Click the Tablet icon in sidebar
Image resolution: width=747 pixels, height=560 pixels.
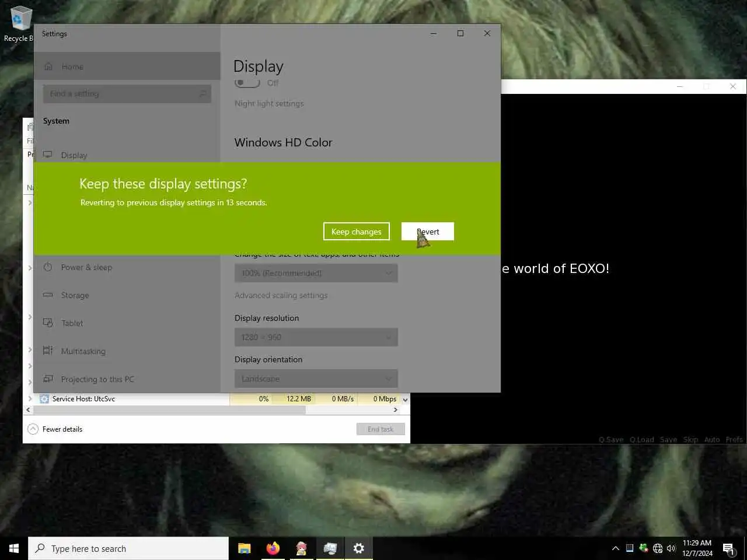(x=48, y=323)
